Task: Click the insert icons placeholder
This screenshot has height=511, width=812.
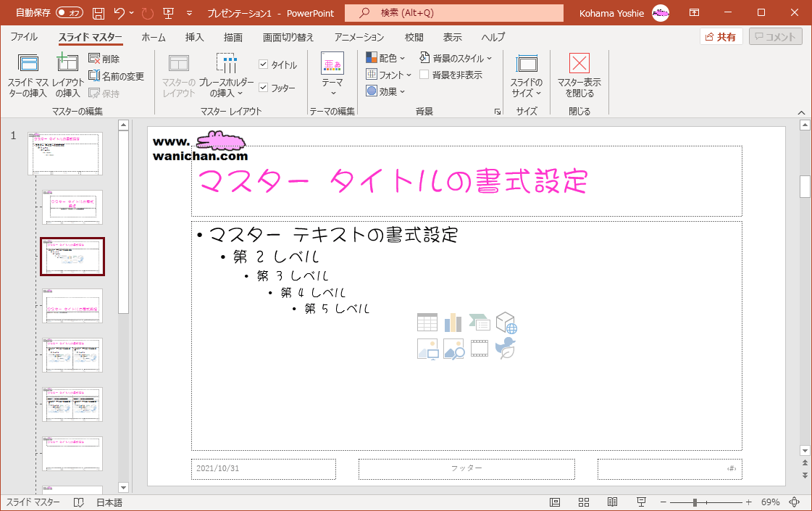Action: click(506, 348)
